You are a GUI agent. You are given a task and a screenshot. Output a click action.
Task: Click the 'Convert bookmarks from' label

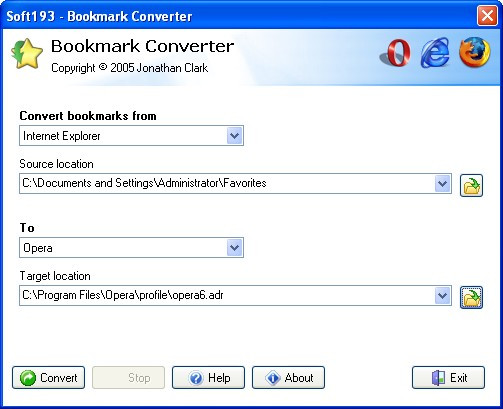pos(88,116)
